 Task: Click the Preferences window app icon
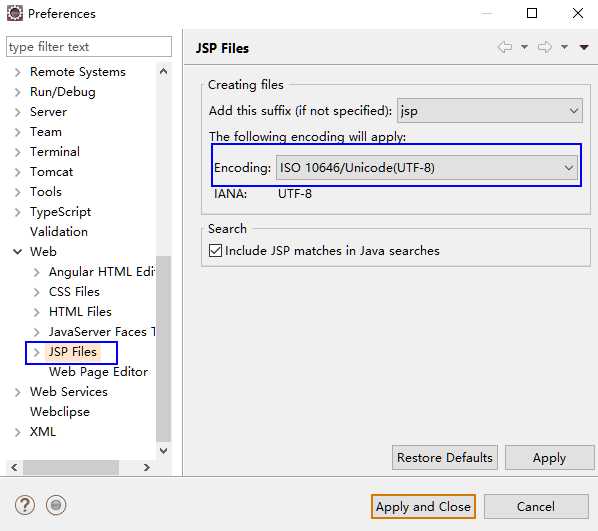(15, 13)
